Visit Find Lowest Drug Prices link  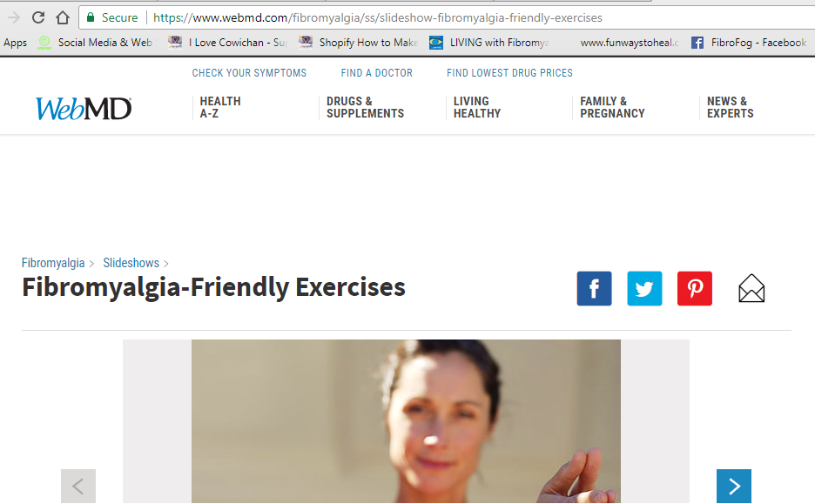coord(510,73)
